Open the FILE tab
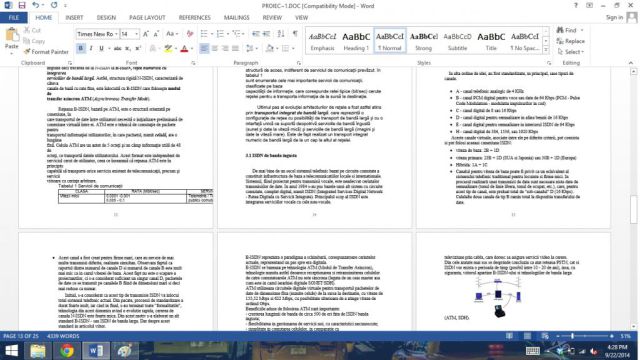 [x=14, y=18]
